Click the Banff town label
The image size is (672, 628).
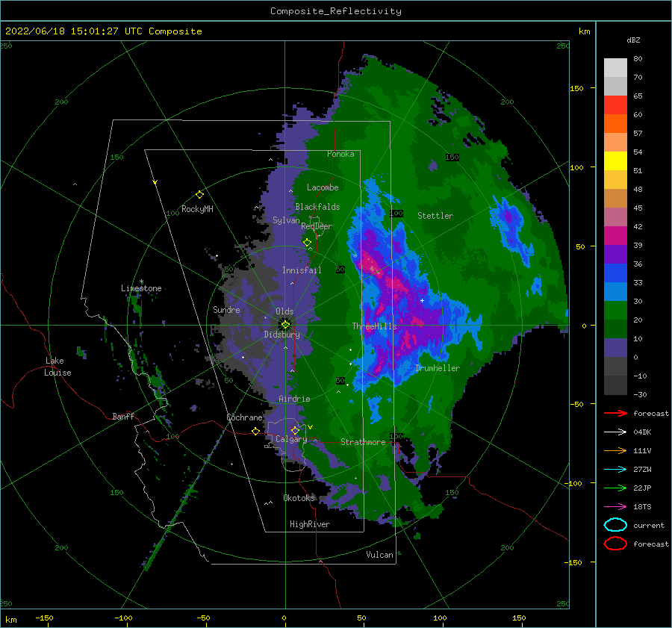tap(123, 416)
